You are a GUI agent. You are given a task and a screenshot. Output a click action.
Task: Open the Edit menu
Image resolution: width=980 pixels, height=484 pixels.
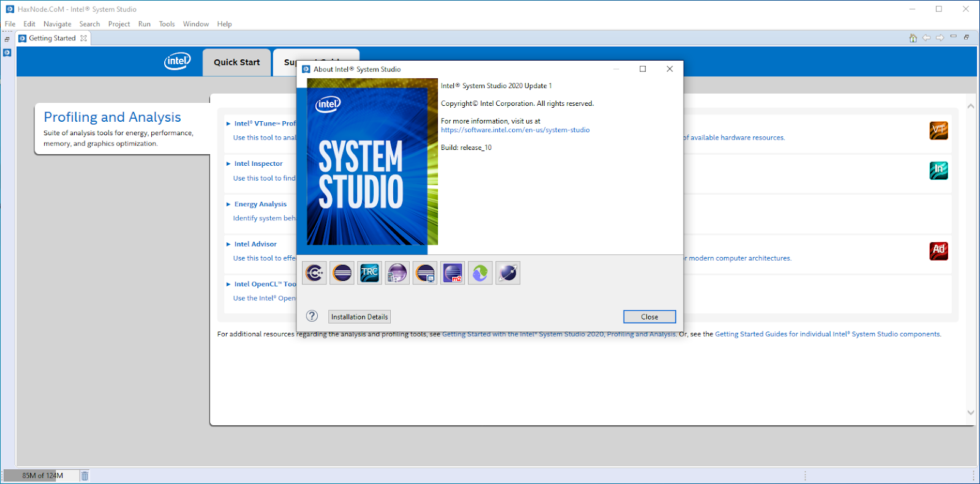coord(29,24)
